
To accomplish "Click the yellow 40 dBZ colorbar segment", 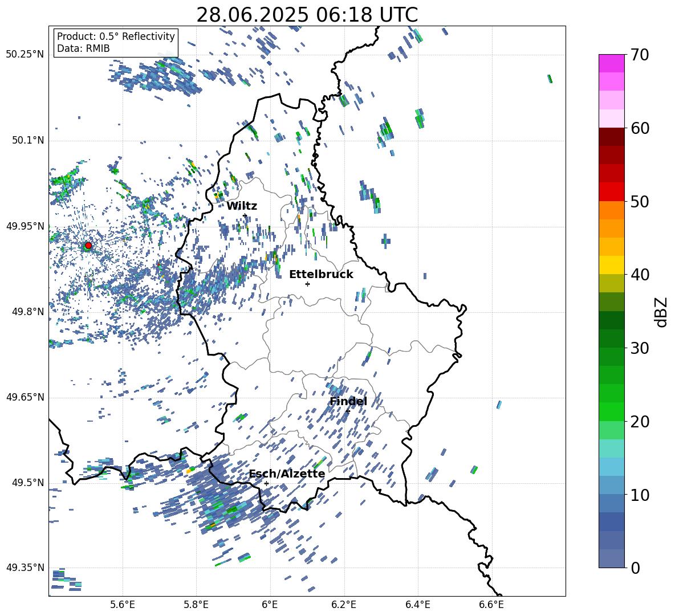I will pos(611,265).
